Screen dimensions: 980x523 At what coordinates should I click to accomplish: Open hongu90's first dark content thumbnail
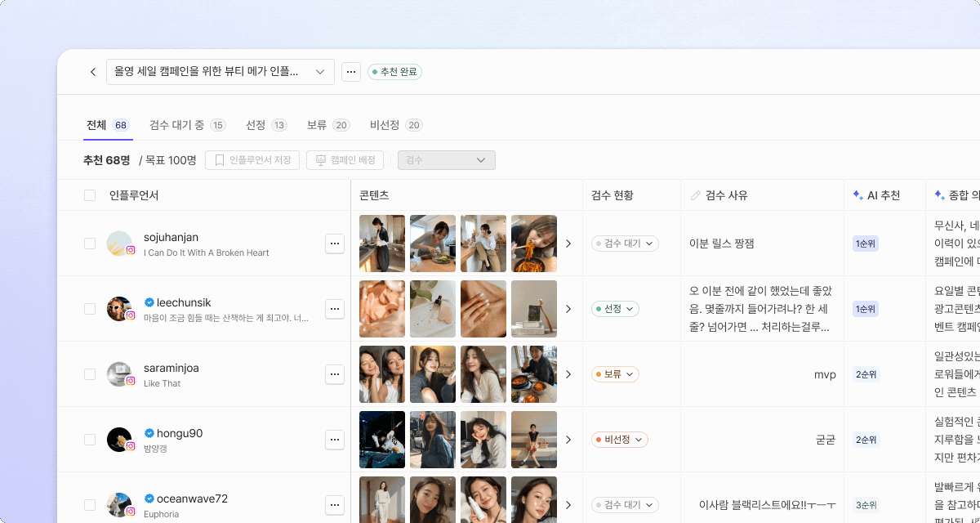coord(382,440)
